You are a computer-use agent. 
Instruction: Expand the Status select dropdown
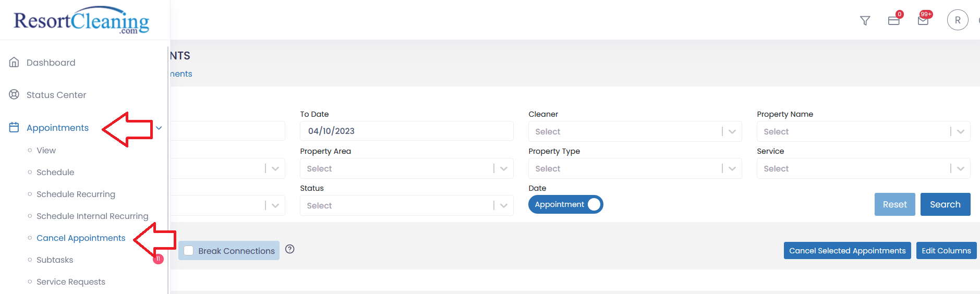407,205
